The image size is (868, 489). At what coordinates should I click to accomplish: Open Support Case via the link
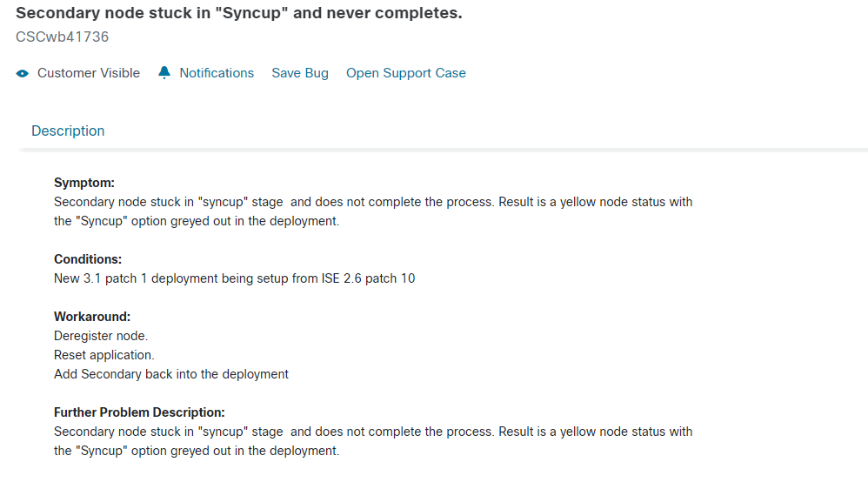[x=406, y=73]
